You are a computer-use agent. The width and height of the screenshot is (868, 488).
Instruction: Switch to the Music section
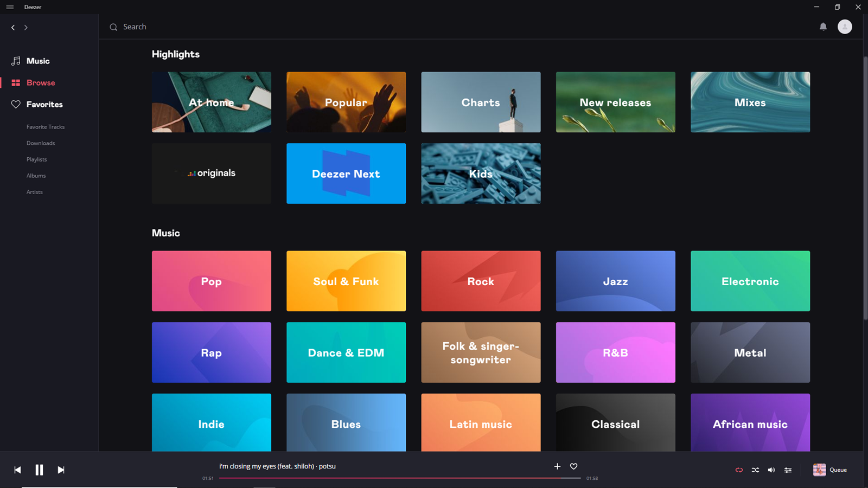(38, 61)
